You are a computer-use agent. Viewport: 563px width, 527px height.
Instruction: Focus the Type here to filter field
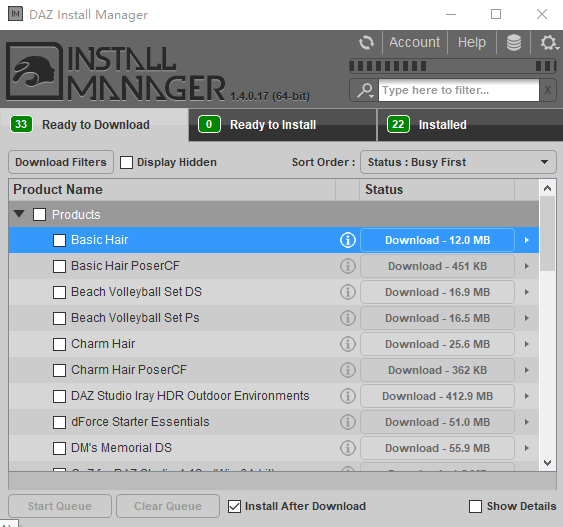(459, 90)
